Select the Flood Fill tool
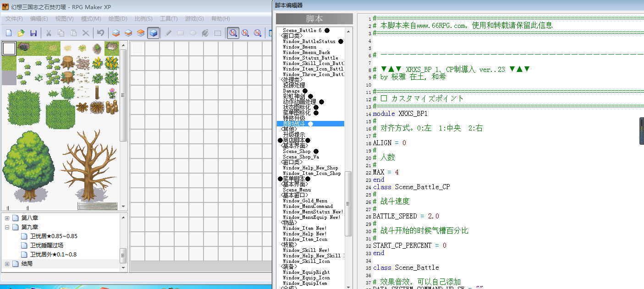The height and width of the screenshot is (289, 644). tap(205, 33)
